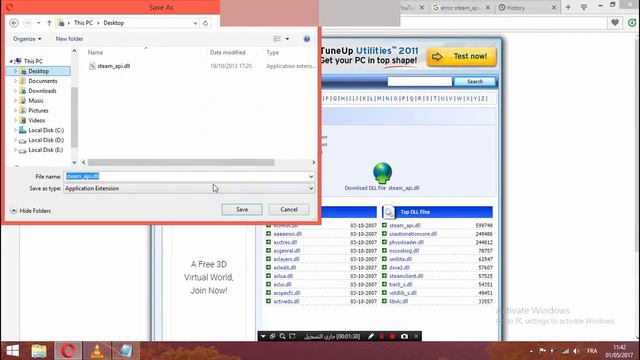Sort files by Type column
The height and width of the screenshot is (360, 640).
tap(272, 52)
